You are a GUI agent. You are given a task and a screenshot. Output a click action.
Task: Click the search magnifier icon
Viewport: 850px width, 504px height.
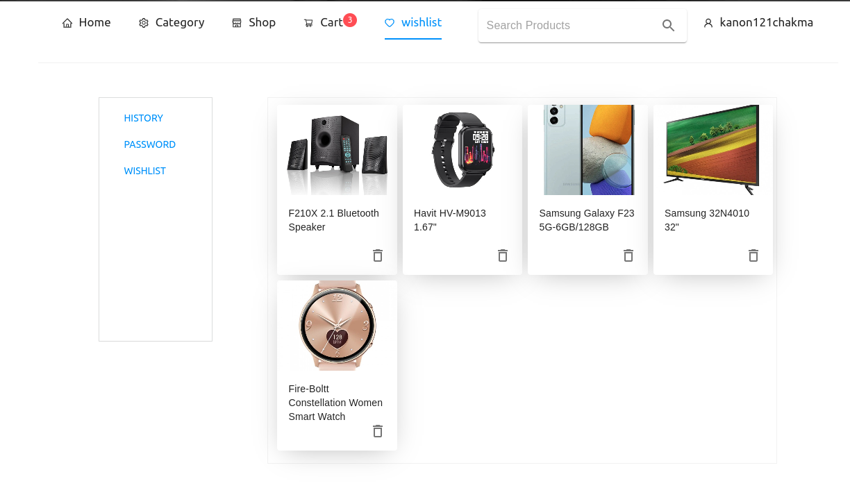tap(668, 25)
